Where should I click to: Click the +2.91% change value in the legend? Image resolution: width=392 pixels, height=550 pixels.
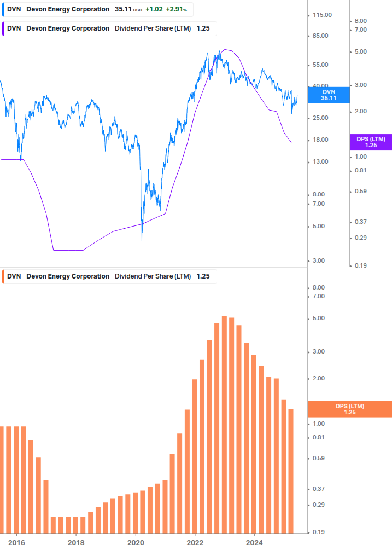point(176,9)
